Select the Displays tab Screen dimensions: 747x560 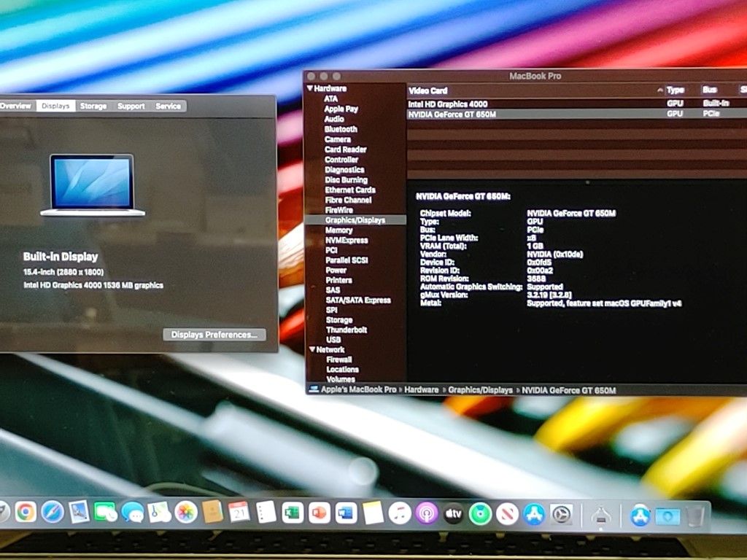(x=55, y=106)
